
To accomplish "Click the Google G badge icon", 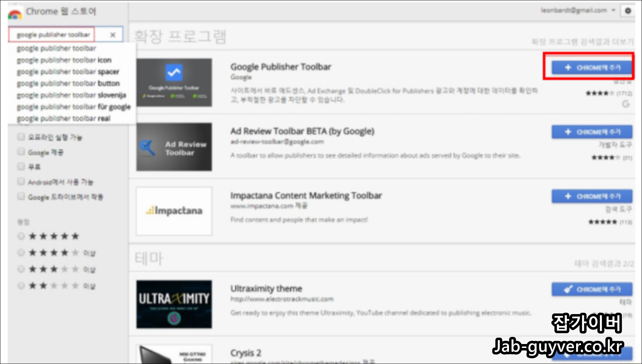I will coord(626,104).
